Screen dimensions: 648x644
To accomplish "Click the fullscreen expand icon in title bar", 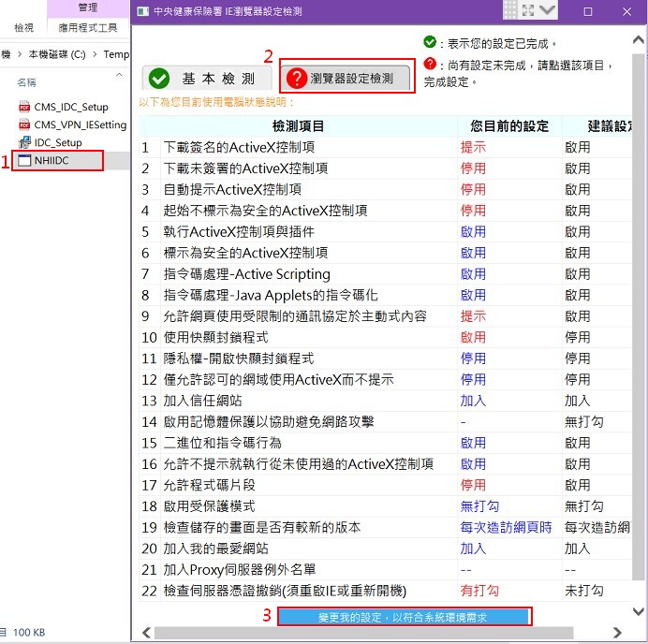I will click(528, 10).
